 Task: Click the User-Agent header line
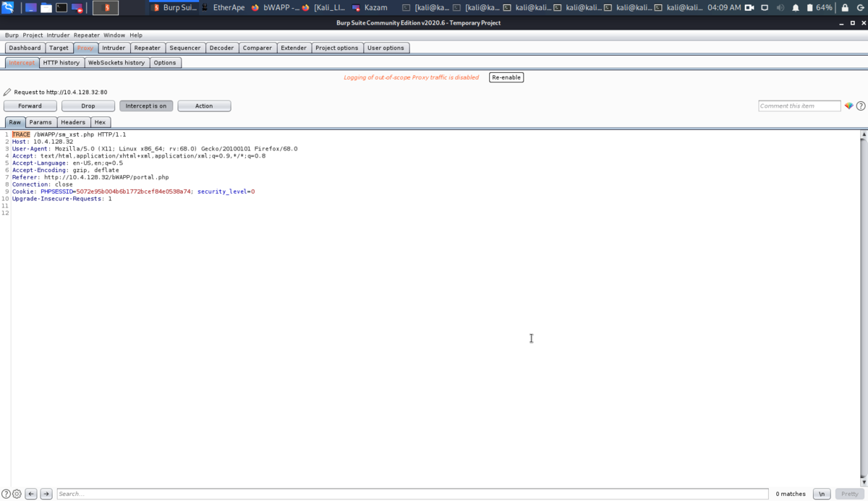(x=155, y=149)
